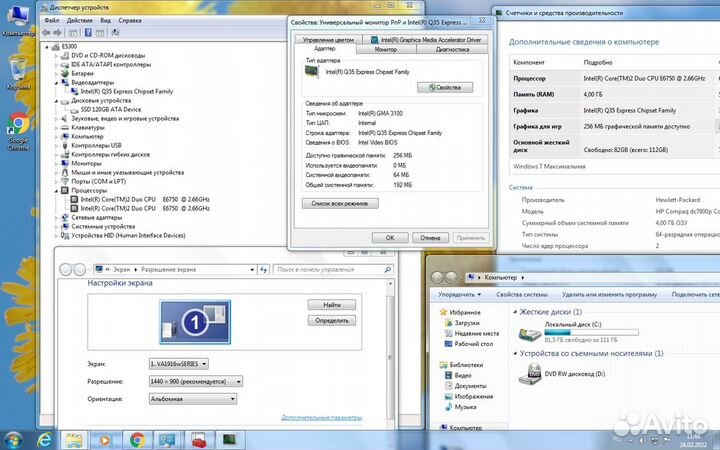The height and width of the screenshot is (450, 720).
Task: Click the C: drive free space bar
Action: (x=591, y=332)
